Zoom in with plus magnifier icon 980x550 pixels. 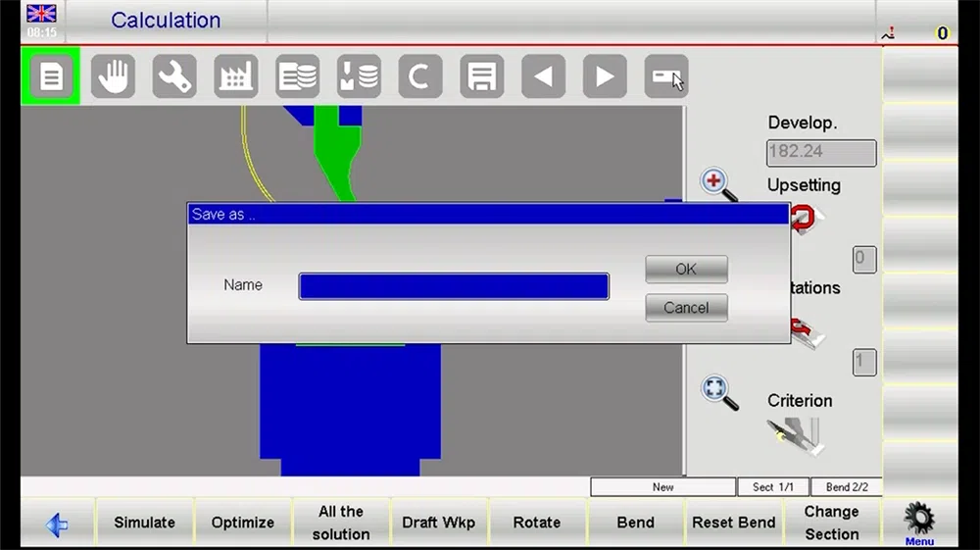(x=718, y=185)
